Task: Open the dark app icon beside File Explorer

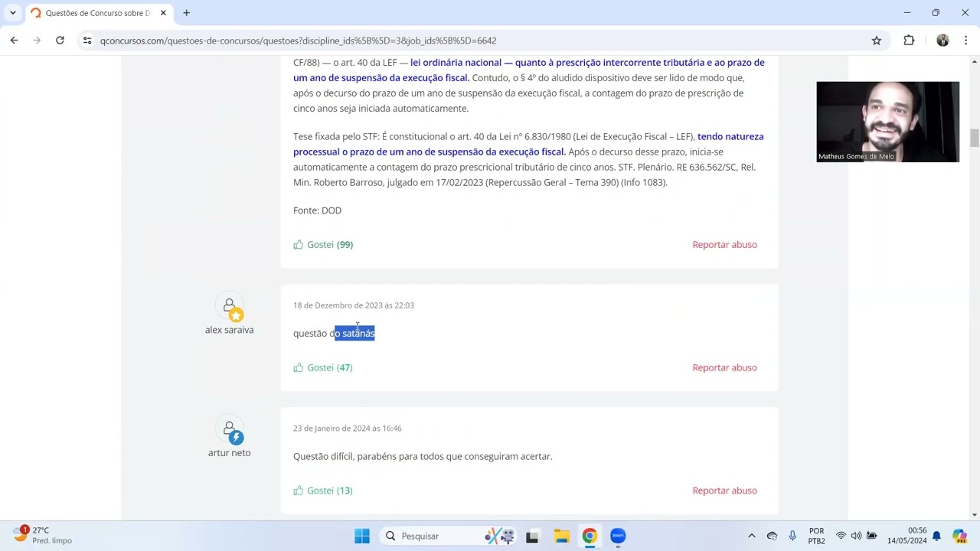Action: [532, 536]
